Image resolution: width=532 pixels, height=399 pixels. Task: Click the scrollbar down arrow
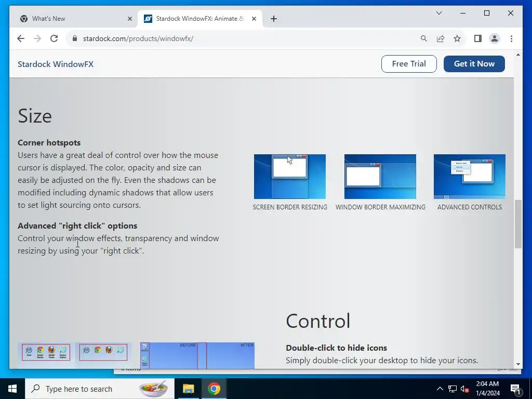(x=518, y=364)
